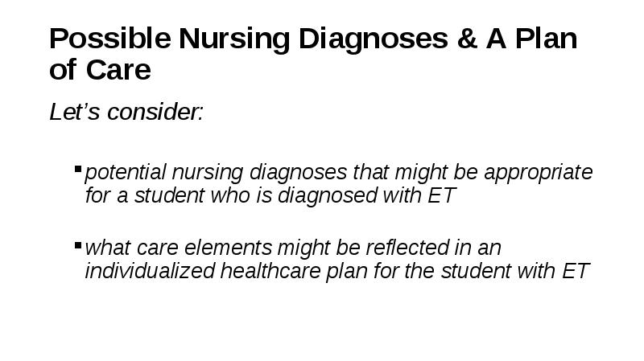The width and height of the screenshot is (644, 361).
Task: Click the word 'reflected' in the second bullet
Action: click(407, 248)
